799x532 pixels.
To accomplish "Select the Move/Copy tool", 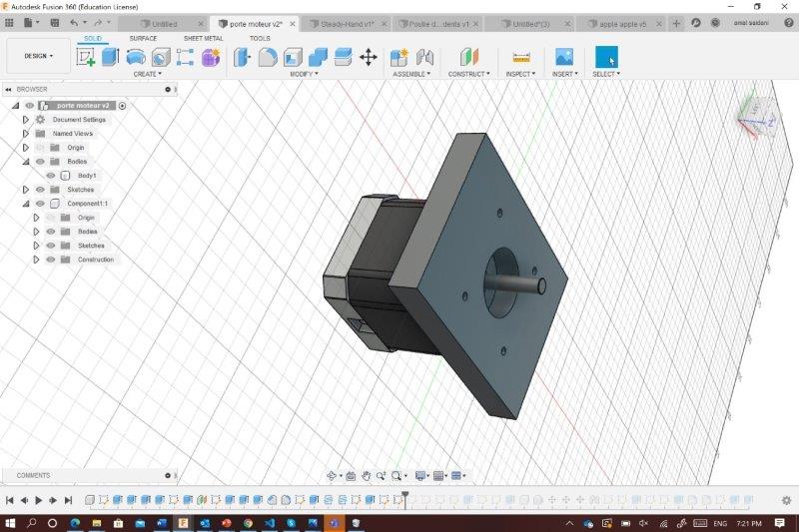I will point(368,57).
